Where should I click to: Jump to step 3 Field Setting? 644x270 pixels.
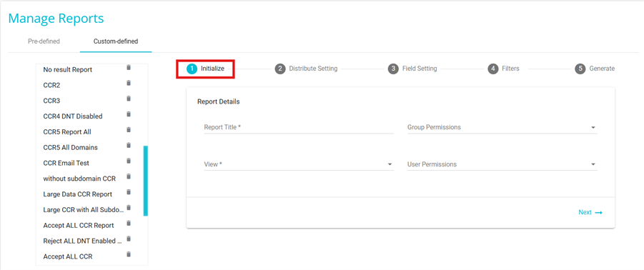[x=412, y=69]
